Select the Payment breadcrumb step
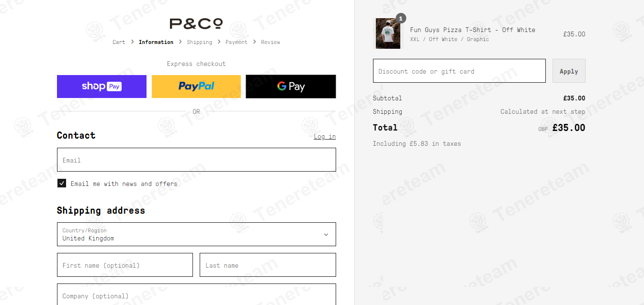This screenshot has height=305, width=644. tap(237, 42)
